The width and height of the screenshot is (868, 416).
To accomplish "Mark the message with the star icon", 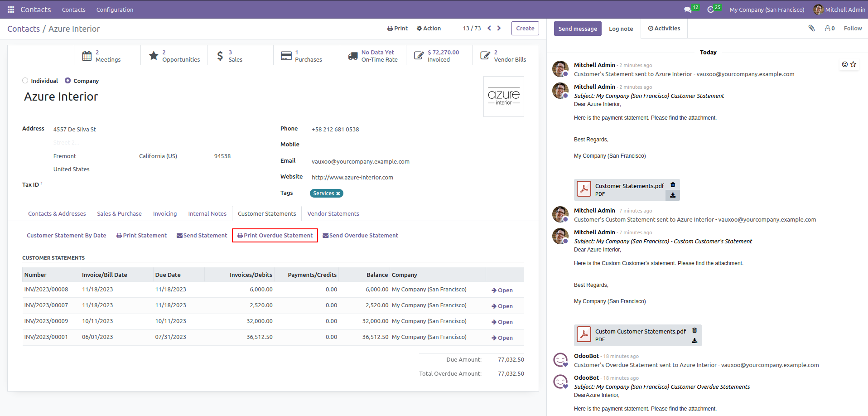I will (854, 64).
